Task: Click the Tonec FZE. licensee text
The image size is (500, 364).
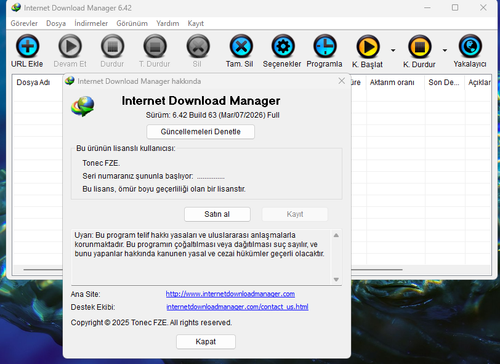Action: click(101, 163)
